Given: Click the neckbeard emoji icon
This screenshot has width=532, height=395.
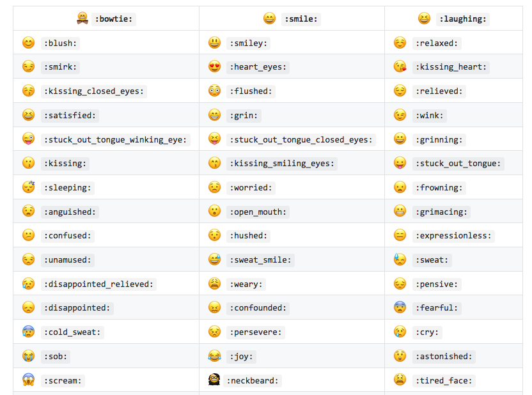Looking at the screenshot, I should click(214, 380).
